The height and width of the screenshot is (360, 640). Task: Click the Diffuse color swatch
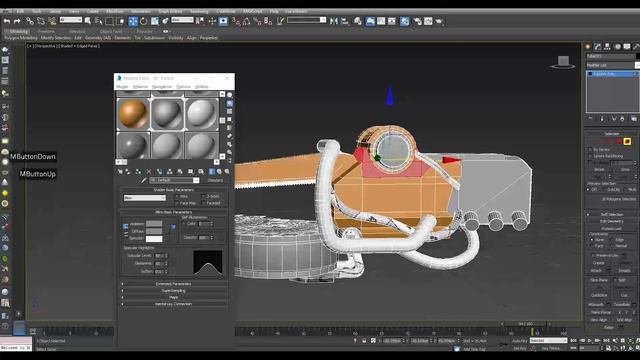(154, 231)
